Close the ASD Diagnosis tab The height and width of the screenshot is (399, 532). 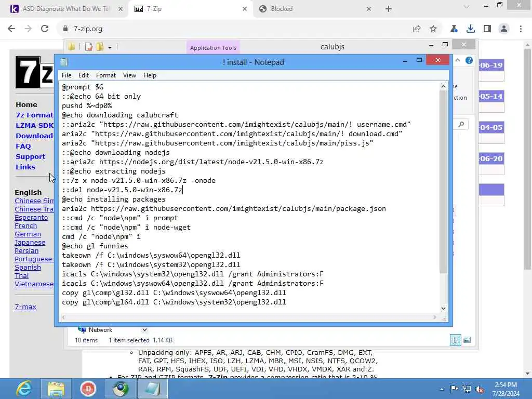[x=121, y=9]
